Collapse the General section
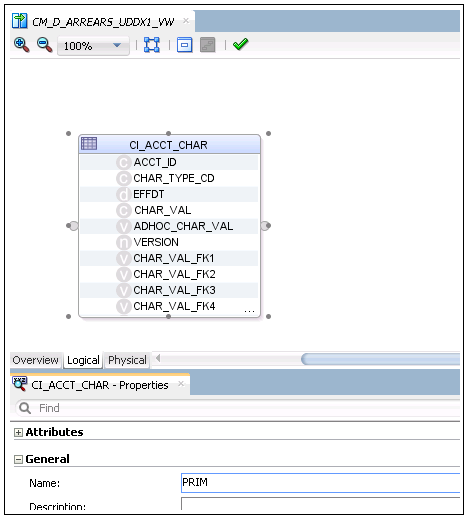Image resolution: width=468 pixels, height=521 pixels. click(18, 460)
